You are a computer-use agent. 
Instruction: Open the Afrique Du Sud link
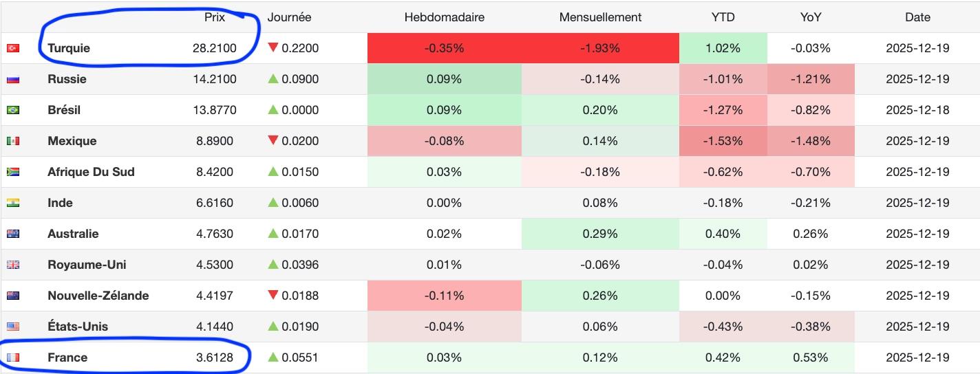tap(91, 172)
